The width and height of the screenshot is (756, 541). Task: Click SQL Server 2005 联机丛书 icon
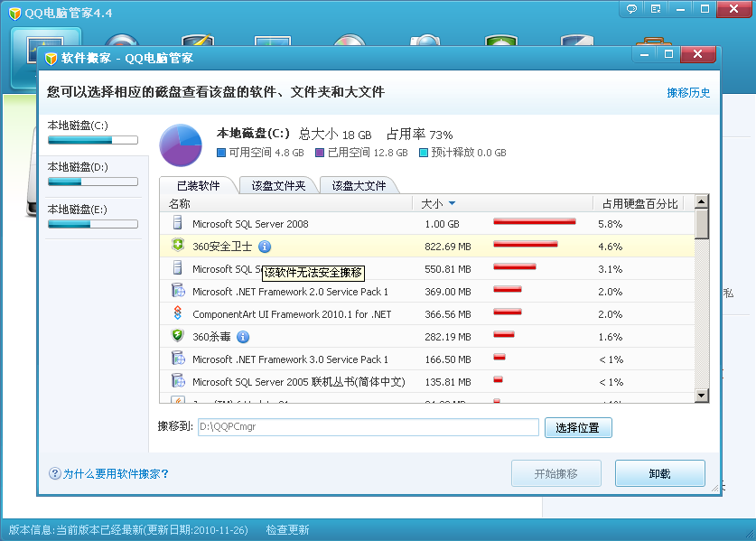pos(178,381)
